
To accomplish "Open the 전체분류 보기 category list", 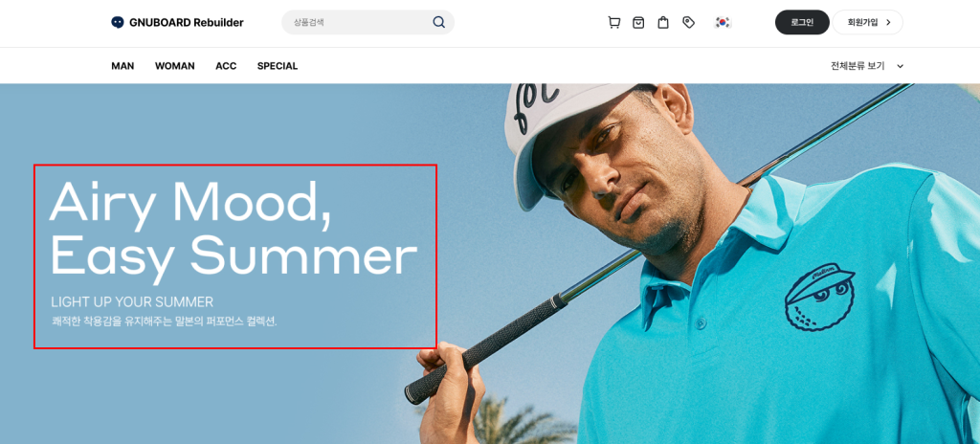I will tap(866, 66).
